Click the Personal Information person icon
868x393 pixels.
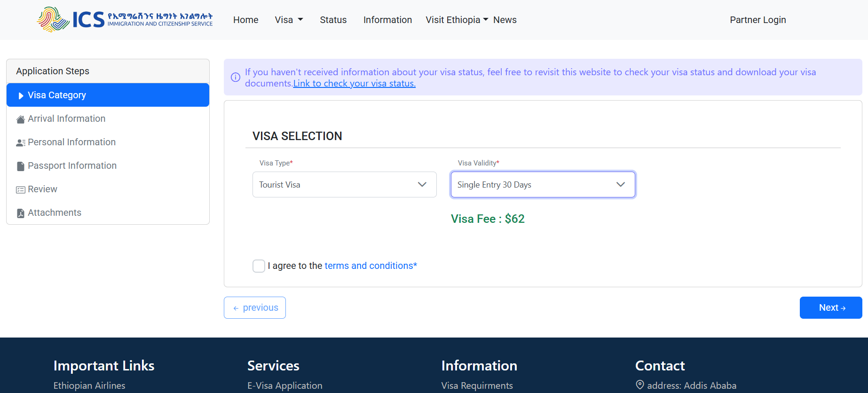pos(21,143)
